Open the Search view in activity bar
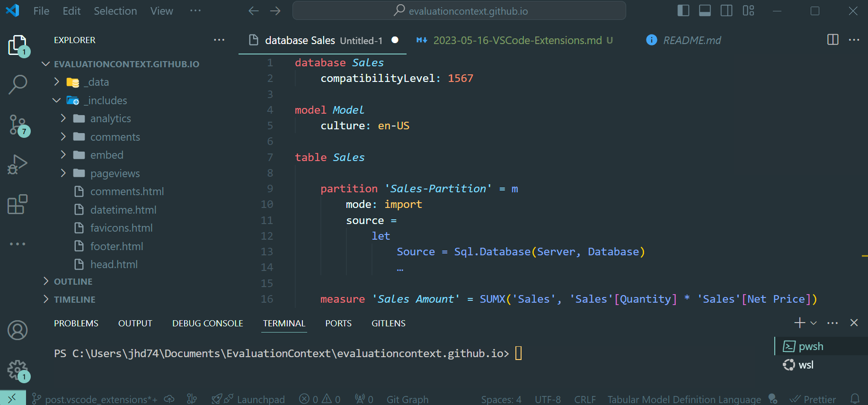Image resolution: width=868 pixels, height=405 pixels. 18,85
